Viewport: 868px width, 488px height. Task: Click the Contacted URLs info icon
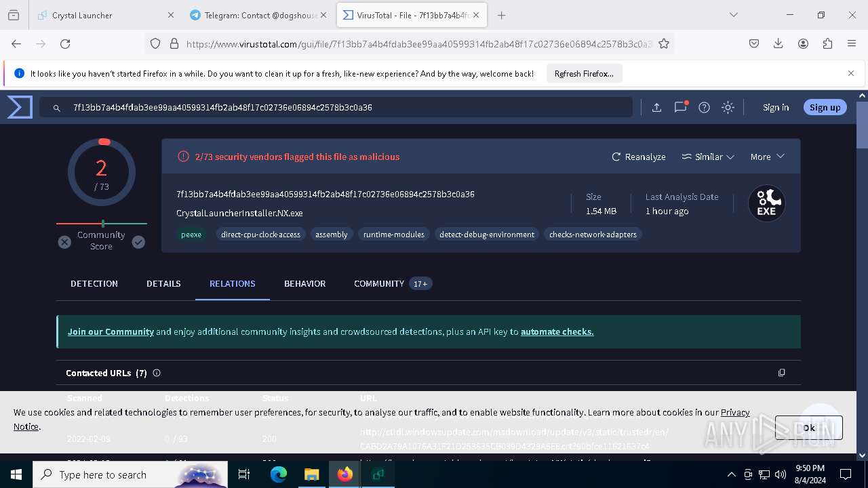(157, 373)
